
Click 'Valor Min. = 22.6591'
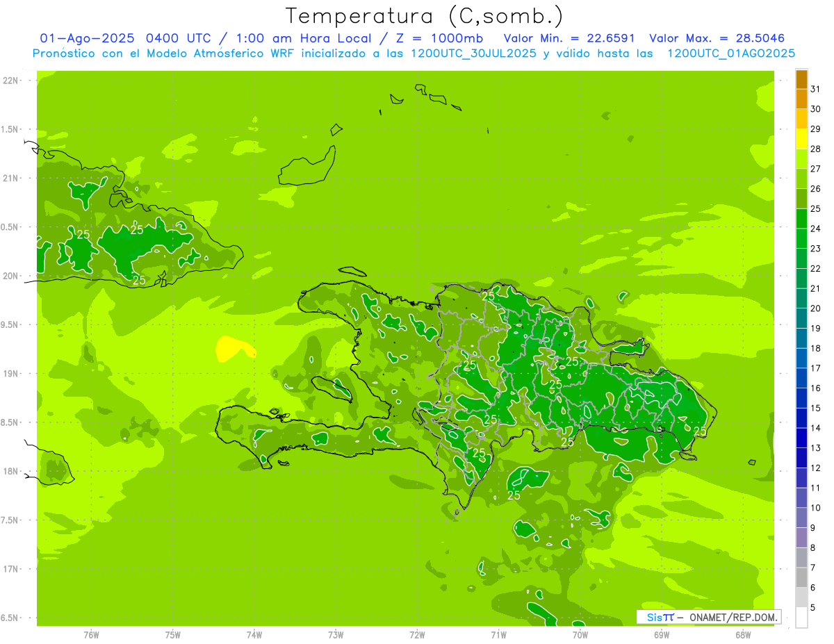(569, 38)
